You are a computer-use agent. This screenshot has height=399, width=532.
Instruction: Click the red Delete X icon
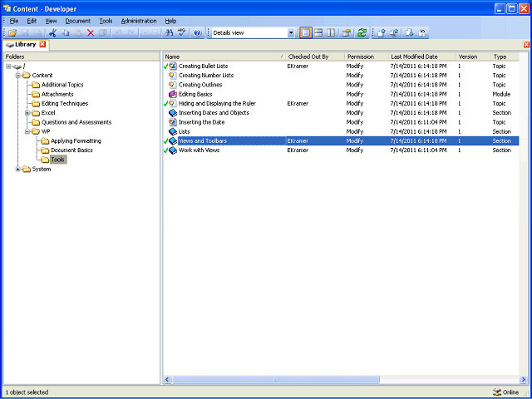tap(91, 33)
